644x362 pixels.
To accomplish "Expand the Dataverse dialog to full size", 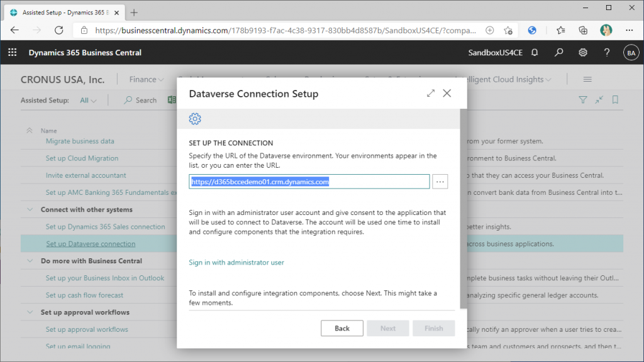I will (x=430, y=93).
